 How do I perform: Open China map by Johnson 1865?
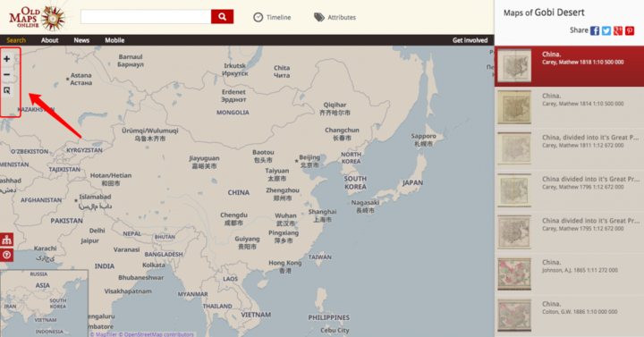(569, 274)
